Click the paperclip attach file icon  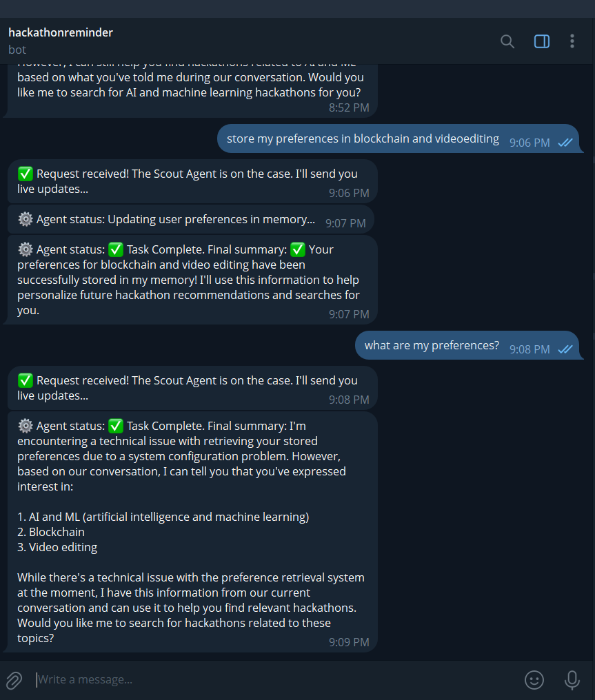click(14, 680)
